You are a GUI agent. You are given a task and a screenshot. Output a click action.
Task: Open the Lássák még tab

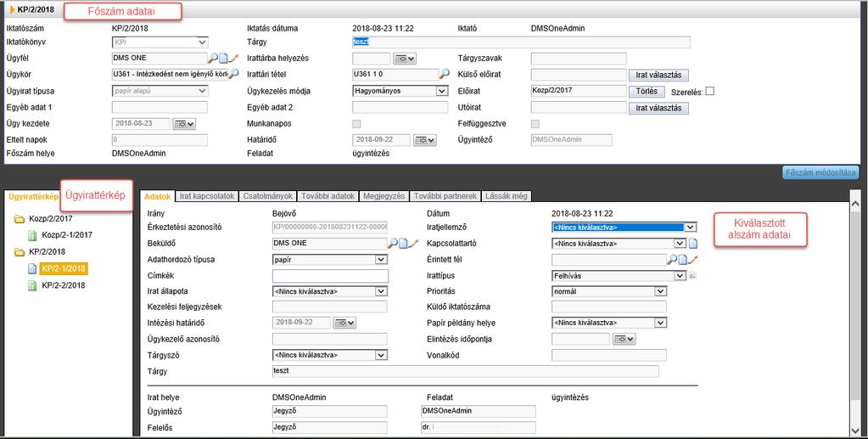point(507,196)
